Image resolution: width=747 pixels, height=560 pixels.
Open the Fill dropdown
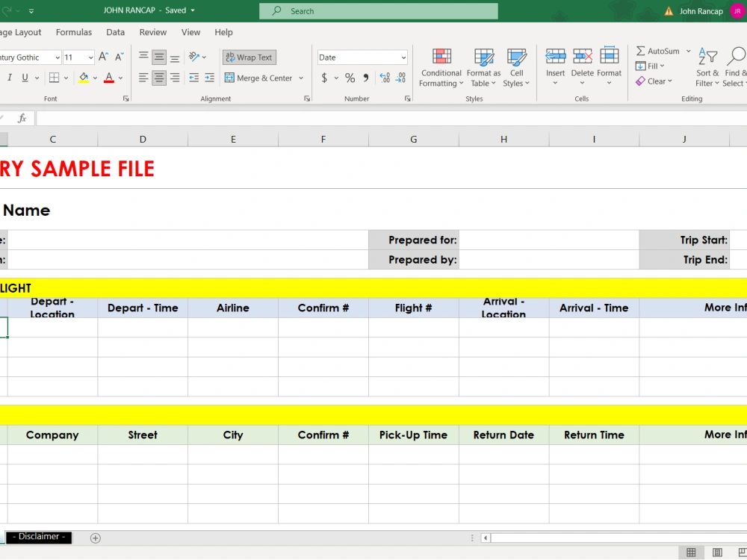pos(651,66)
